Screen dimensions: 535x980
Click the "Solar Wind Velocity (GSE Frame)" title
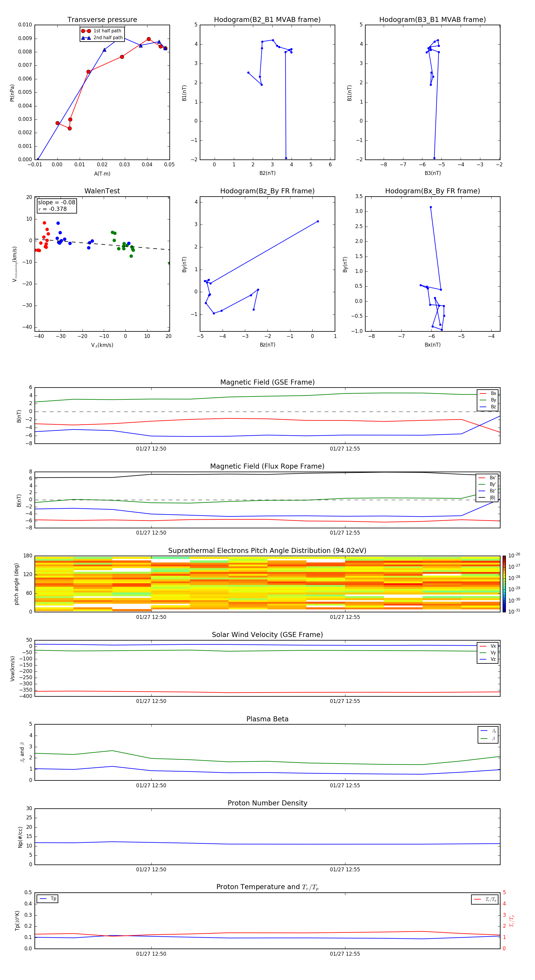267,635
